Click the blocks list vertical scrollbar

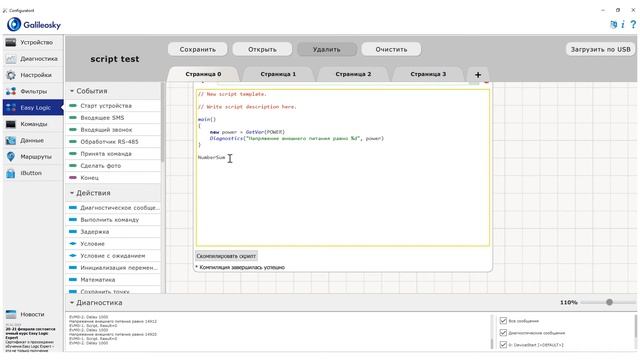[x=163, y=122]
